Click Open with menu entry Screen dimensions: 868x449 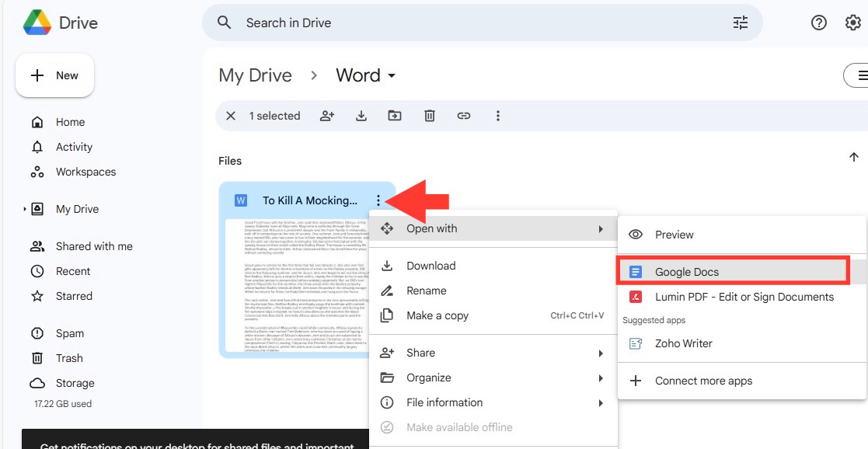[x=493, y=228]
